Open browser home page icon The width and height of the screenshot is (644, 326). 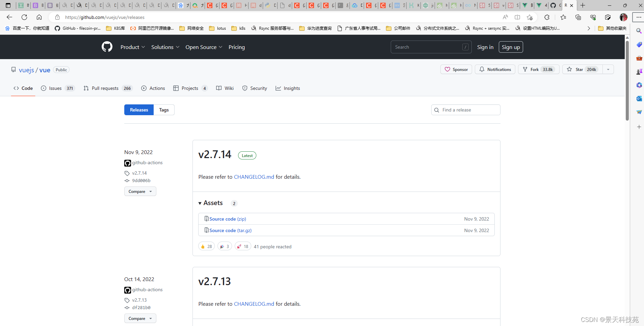coord(39,17)
